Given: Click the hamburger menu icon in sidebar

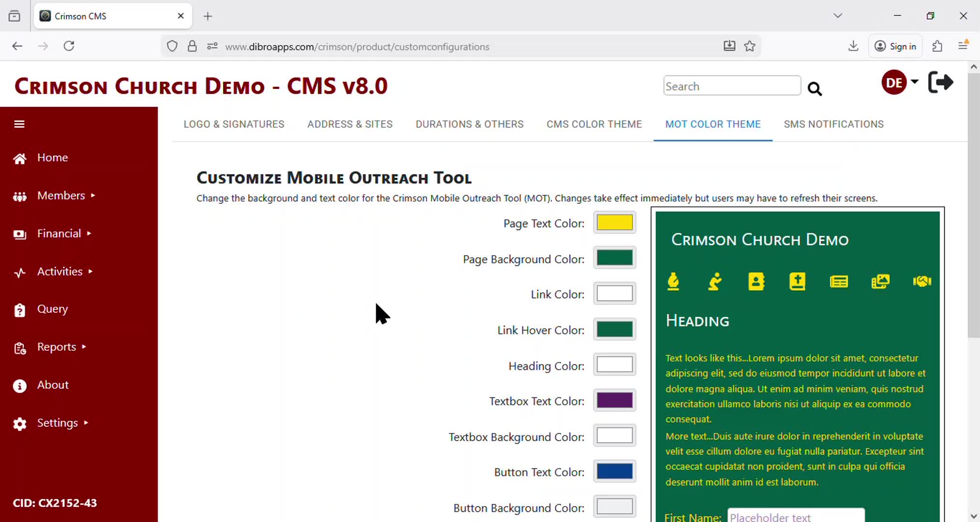Looking at the screenshot, I should click(x=19, y=124).
